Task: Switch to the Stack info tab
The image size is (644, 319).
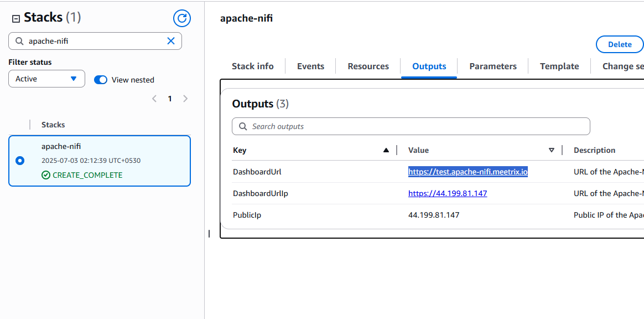Action: point(253,66)
